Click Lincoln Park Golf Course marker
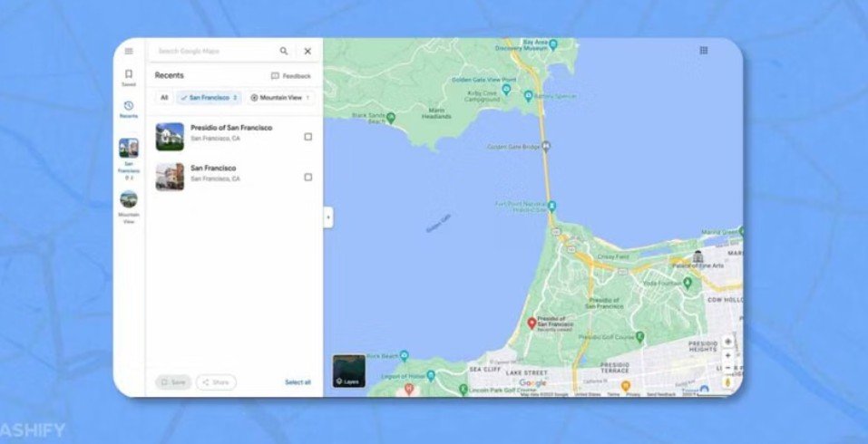This screenshot has width=868, height=444. click(463, 390)
